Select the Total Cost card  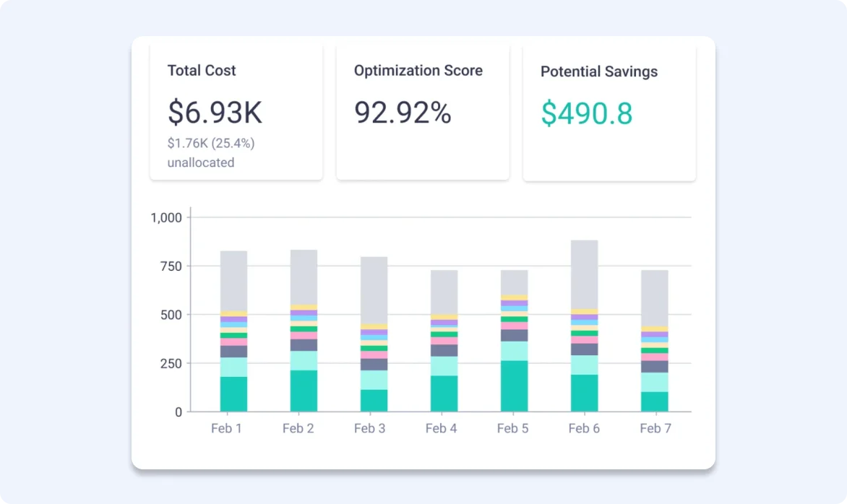(236, 108)
